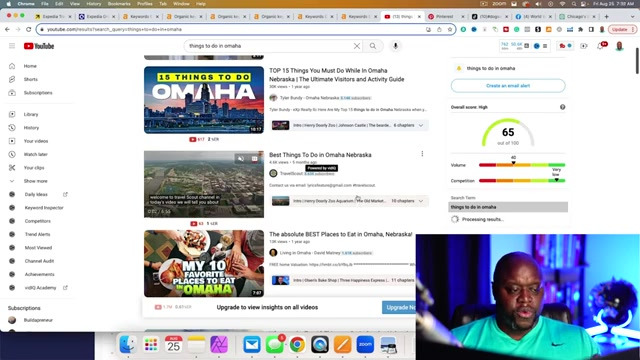Open Chrome Bookmarks menu

click(x=119, y=4)
